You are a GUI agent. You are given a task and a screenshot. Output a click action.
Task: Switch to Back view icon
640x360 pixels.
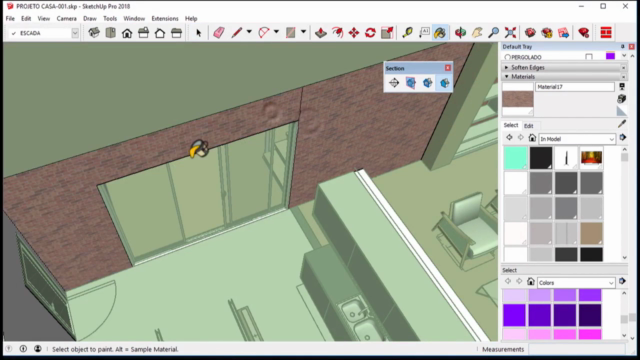[x=160, y=33]
